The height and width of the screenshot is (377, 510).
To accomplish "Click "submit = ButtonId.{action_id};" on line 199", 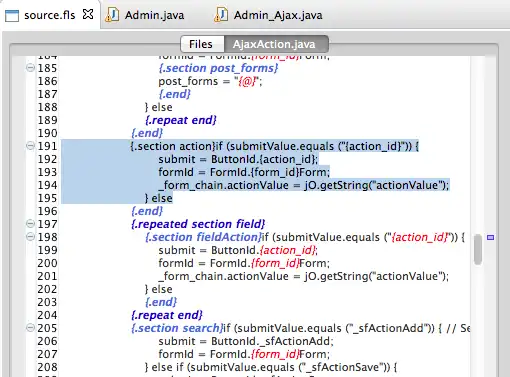I will pyautogui.click(x=238, y=250).
